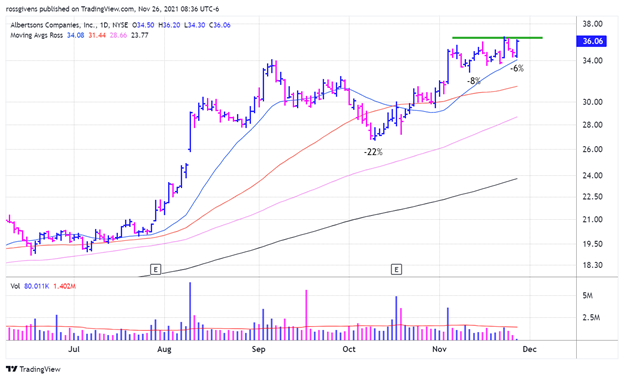Click the TradingView logo at bottom left
Viewport: 624px width, 379px height.
[x=33, y=369]
